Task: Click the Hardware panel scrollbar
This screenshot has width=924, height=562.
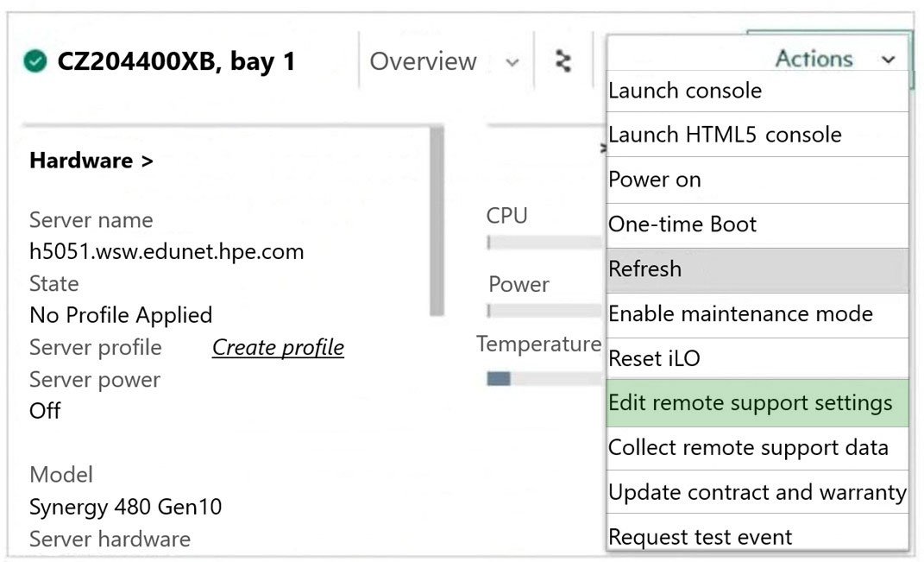Action: [437, 221]
